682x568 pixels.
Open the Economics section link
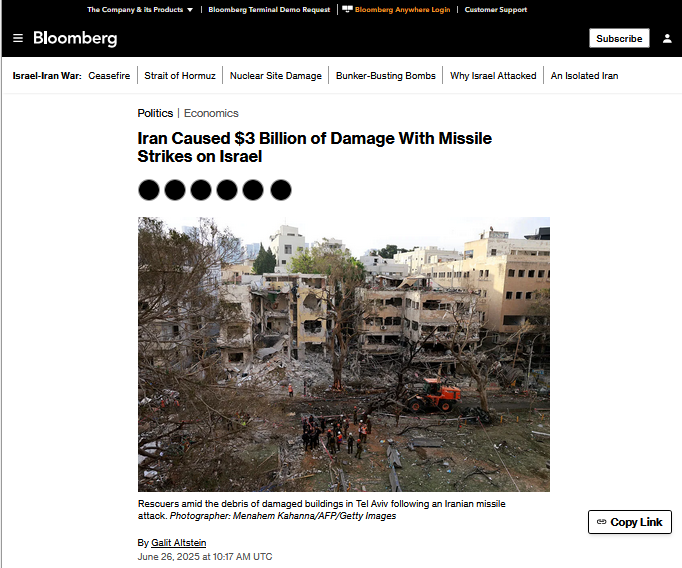tap(211, 113)
